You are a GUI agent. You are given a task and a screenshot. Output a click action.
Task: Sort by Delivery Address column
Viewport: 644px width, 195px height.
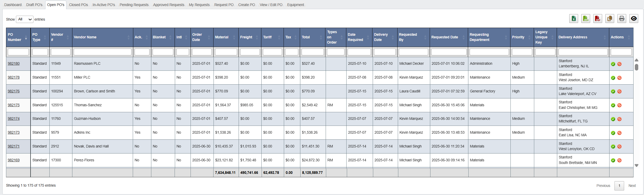coord(583,37)
